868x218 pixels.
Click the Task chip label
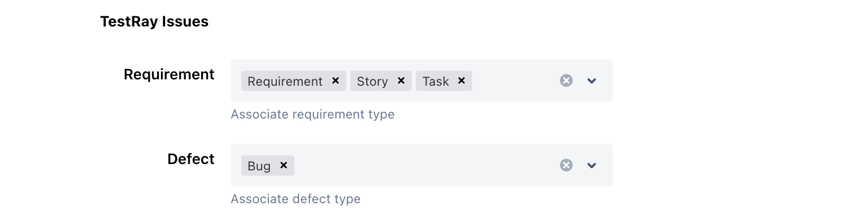(x=436, y=81)
